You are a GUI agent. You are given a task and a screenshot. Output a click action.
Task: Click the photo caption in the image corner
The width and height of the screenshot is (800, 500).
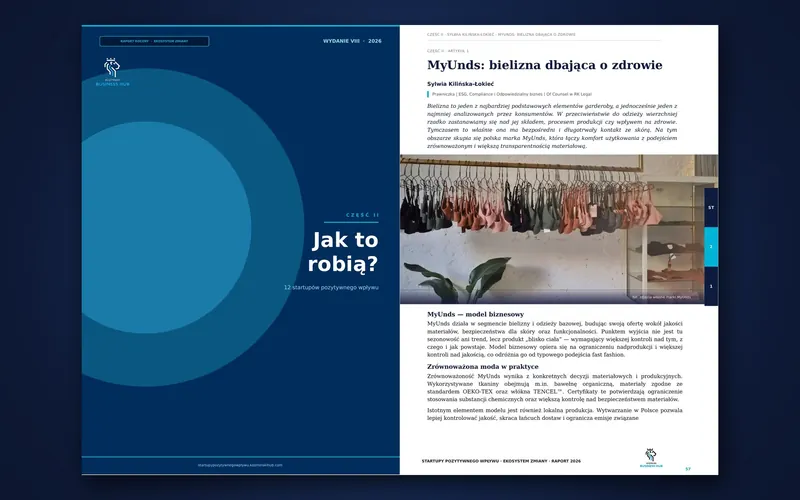661,297
